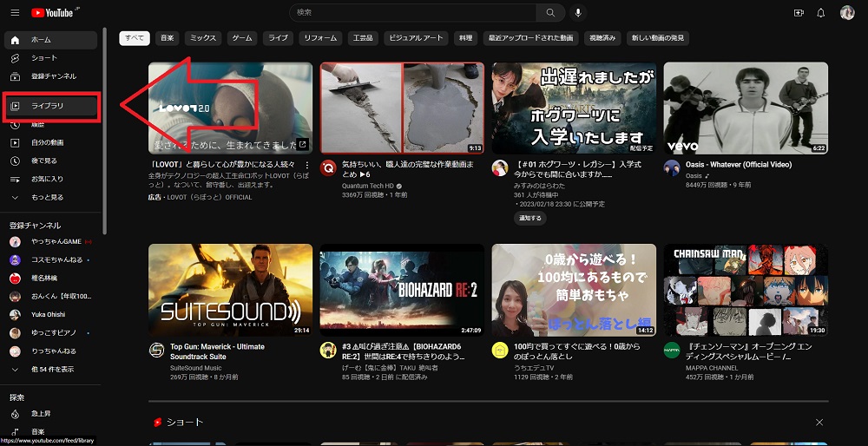868x446 pixels.
Task: Open ショート in sidebar
Action: [x=51, y=58]
